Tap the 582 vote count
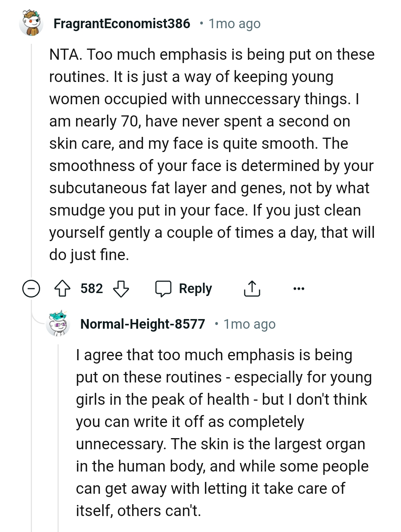The width and height of the screenshot is (401, 532). point(92,289)
